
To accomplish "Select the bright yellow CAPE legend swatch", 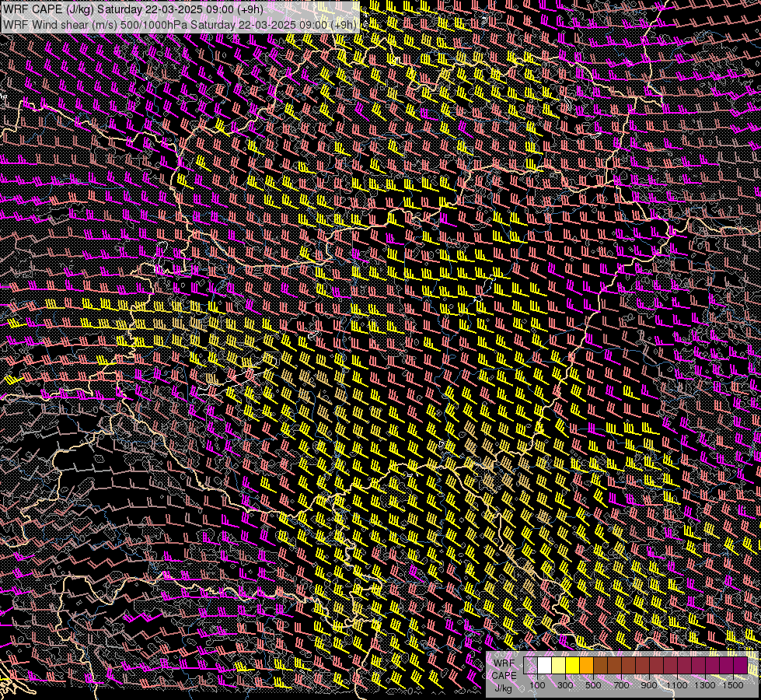I will click(x=573, y=665).
